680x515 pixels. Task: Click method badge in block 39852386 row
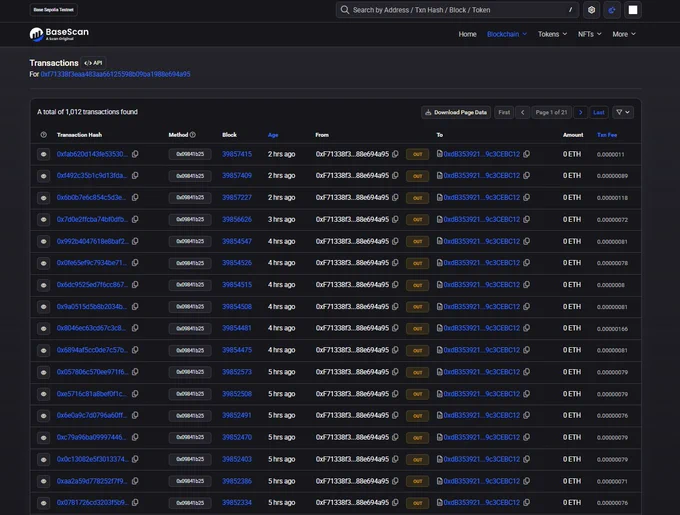tap(190, 481)
